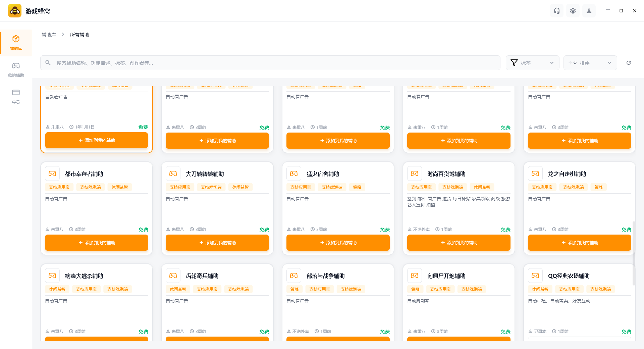This screenshot has height=349, width=644.
Task: Click 休闲益智 tag on 病毒大逃杀辅助
Action: click(57, 289)
